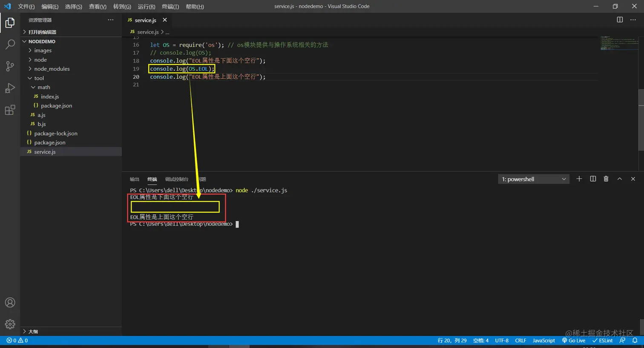Image resolution: width=644 pixels, height=348 pixels.
Task: Collapse the math folder
Action: (x=71, y=87)
